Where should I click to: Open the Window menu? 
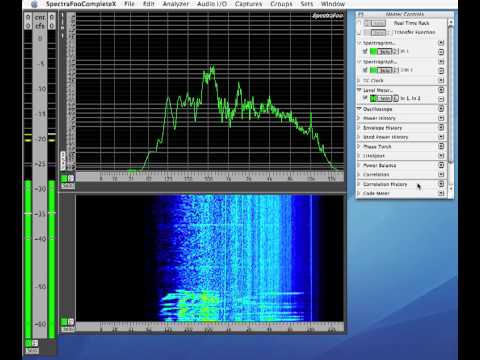(333, 4)
